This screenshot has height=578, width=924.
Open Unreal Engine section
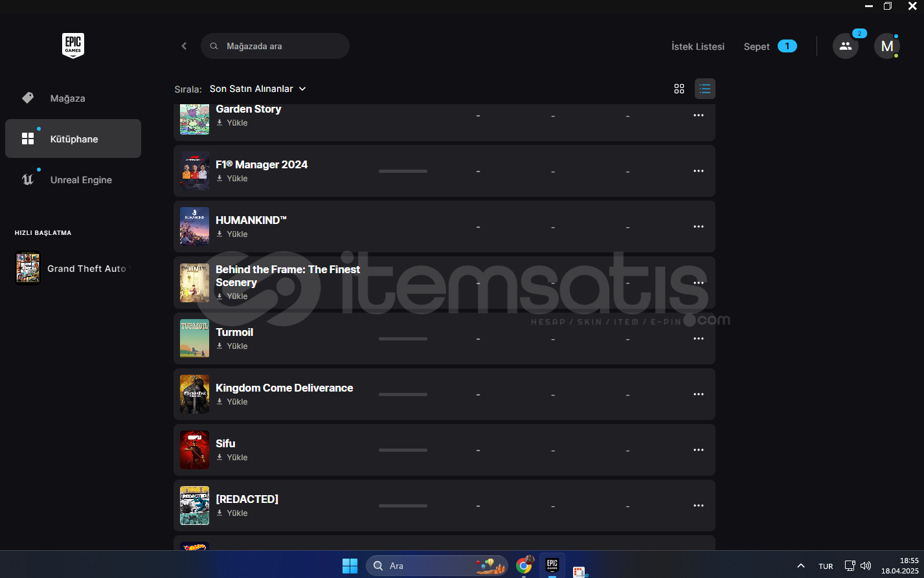(73, 180)
